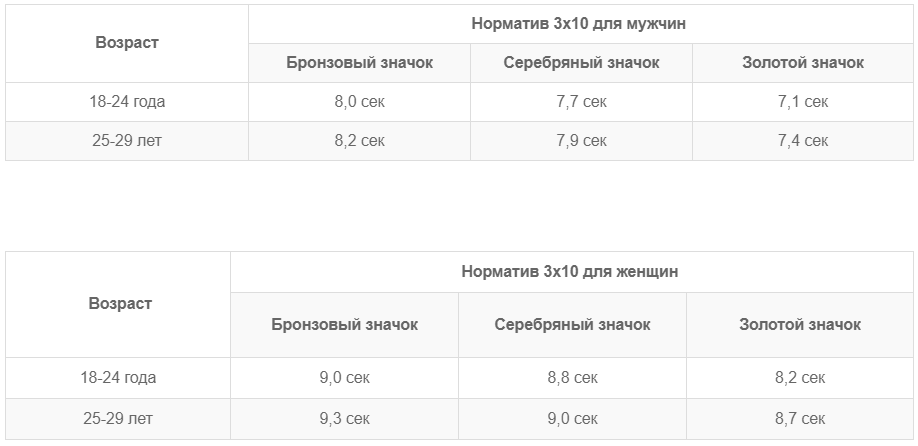The height and width of the screenshot is (446, 918).
Task: Select the '9,3 сек' cell
Action: (x=344, y=419)
